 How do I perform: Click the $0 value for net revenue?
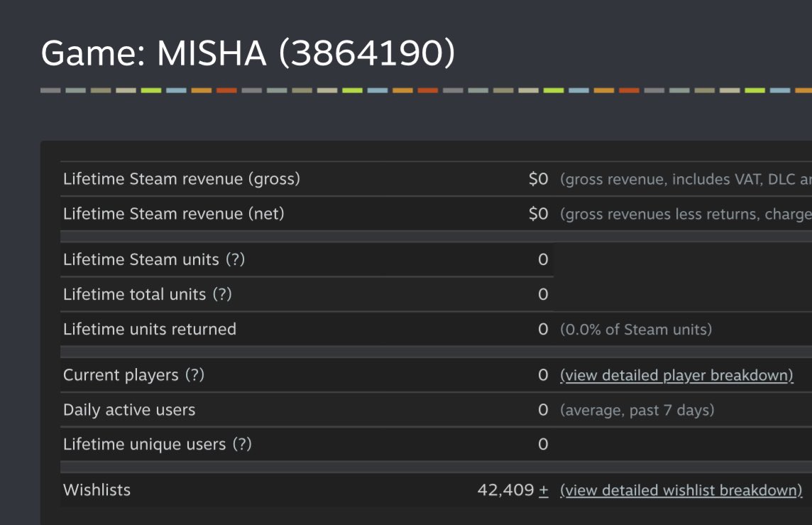coord(538,214)
